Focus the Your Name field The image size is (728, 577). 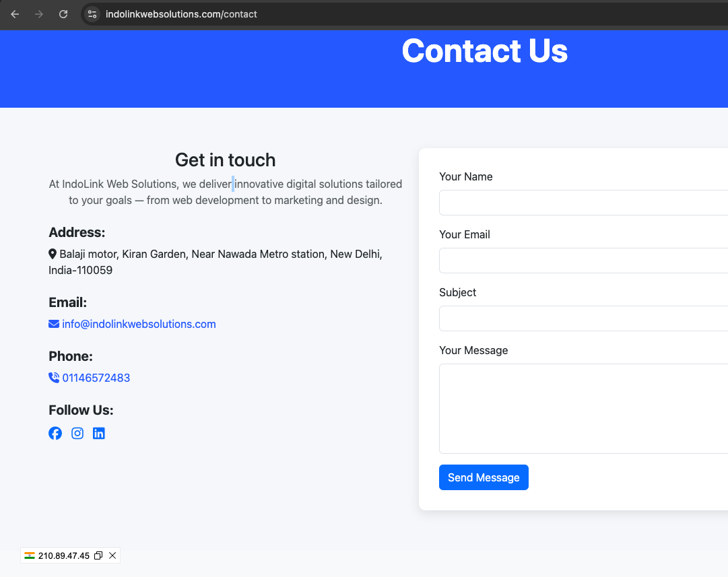coord(583,203)
